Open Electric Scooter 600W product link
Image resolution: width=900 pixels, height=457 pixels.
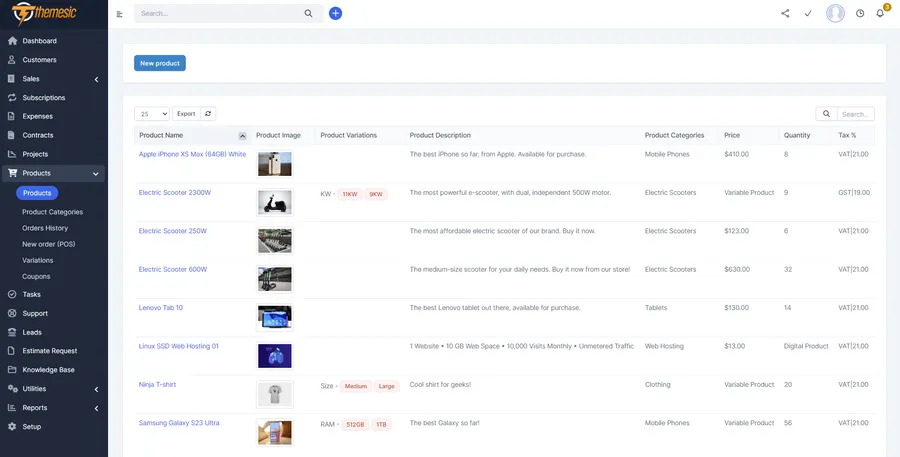click(173, 269)
